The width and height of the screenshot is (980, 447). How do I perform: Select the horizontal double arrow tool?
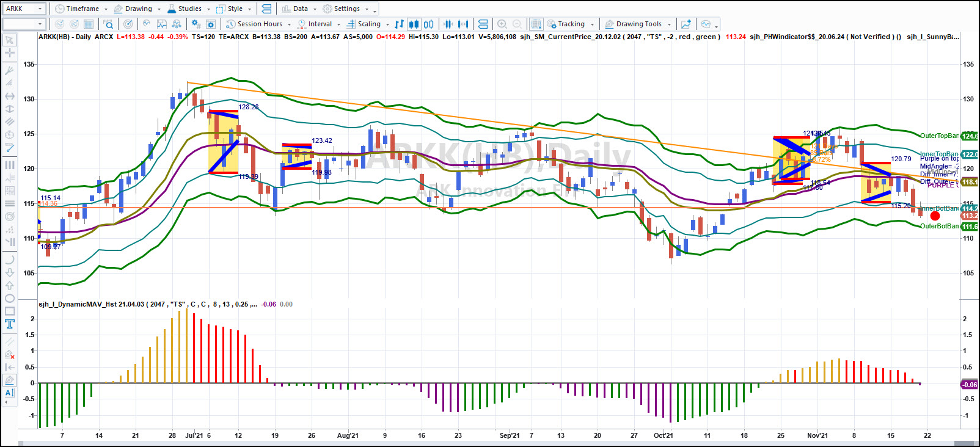(x=10, y=96)
